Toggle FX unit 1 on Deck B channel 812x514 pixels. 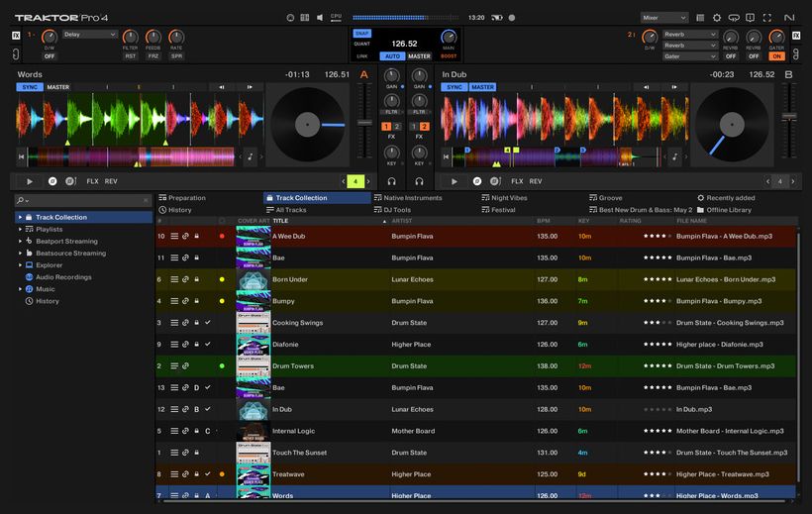(414, 127)
